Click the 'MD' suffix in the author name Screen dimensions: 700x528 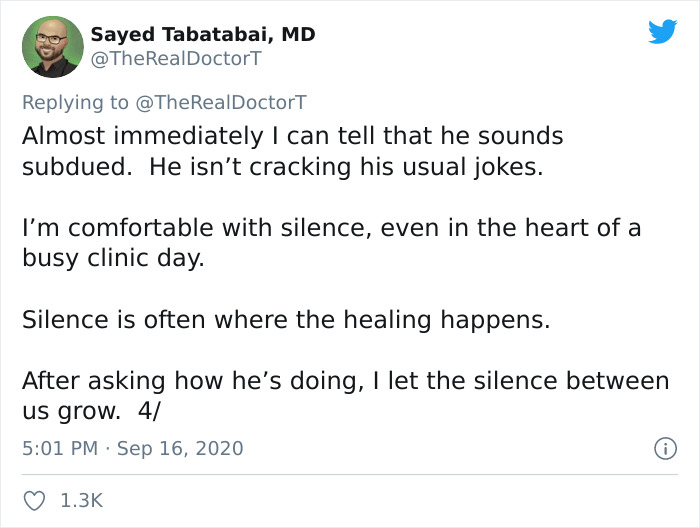tap(298, 34)
